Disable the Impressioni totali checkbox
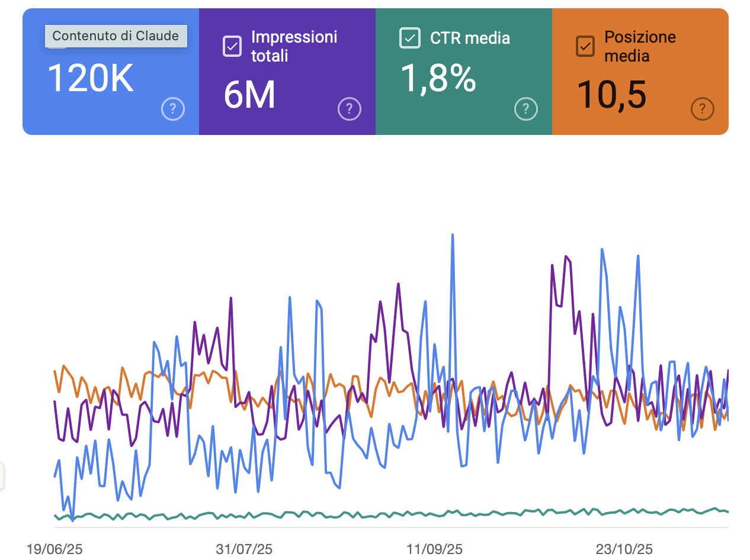Screen dimensions: 750x560 [x=232, y=46]
